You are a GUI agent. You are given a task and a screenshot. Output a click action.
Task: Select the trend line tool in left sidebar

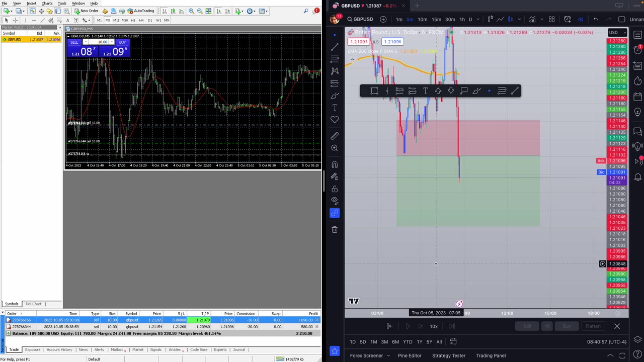[x=335, y=47]
